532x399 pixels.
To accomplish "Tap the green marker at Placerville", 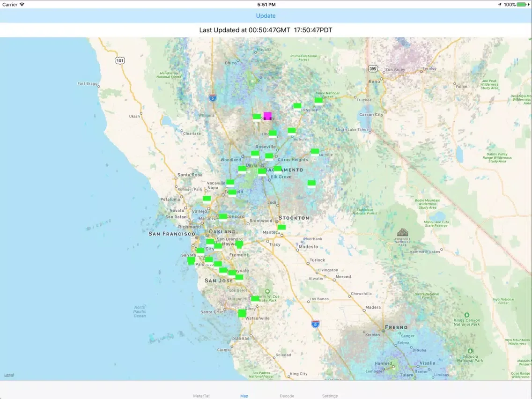I will [x=315, y=151].
